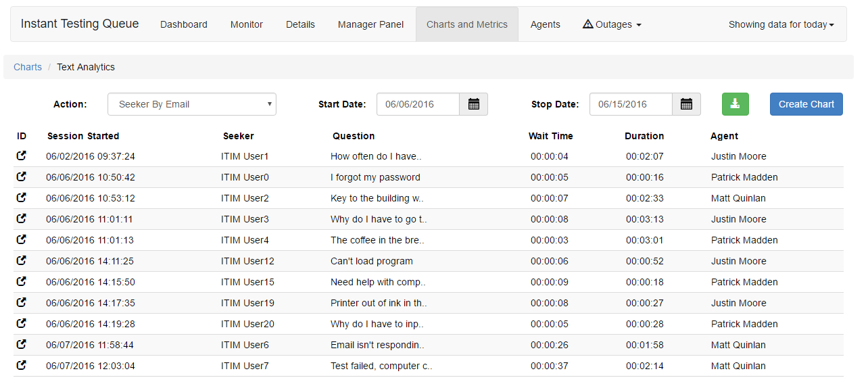
Task: Open session icon for ITIM User20 row
Action: (21, 323)
